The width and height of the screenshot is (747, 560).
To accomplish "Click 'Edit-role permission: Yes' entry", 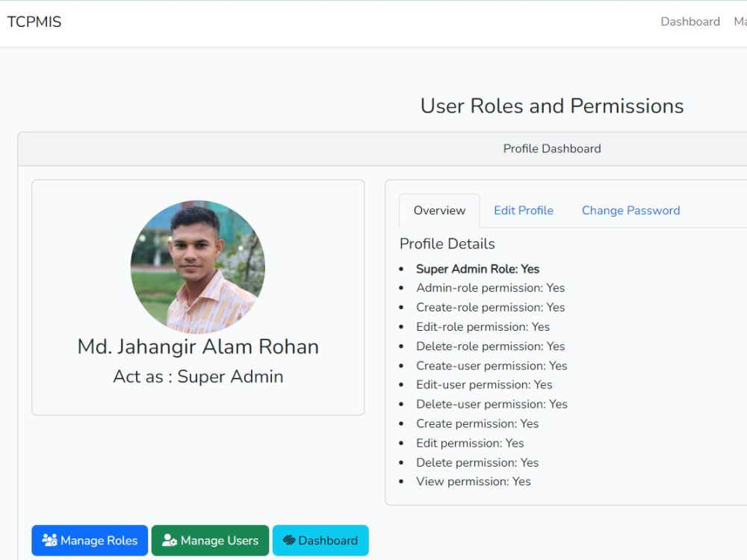I will (x=483, y=327).
